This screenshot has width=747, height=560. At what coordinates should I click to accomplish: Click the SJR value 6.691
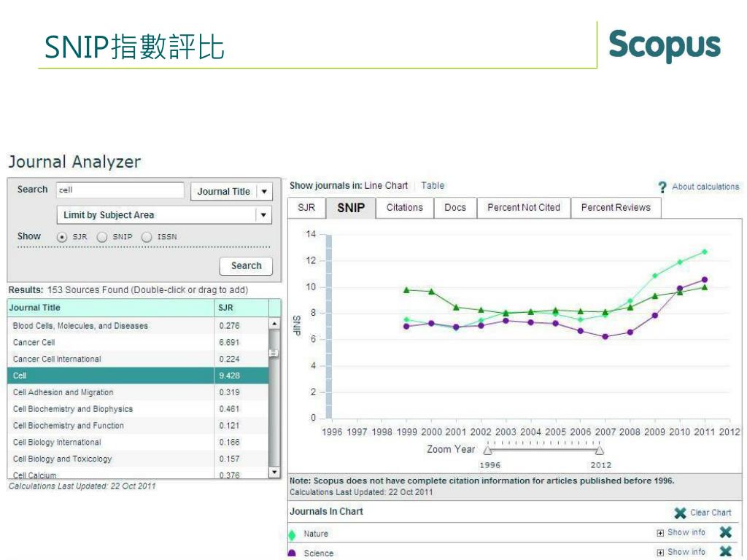(x=229, y=343)
